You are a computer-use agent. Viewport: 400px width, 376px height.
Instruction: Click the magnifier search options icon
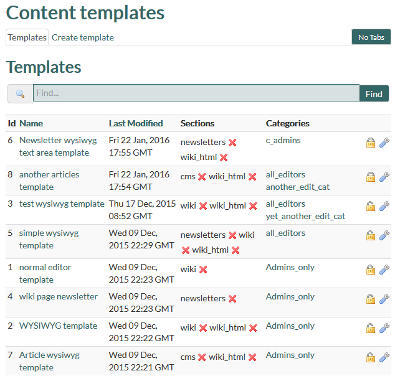coord(20,94)
